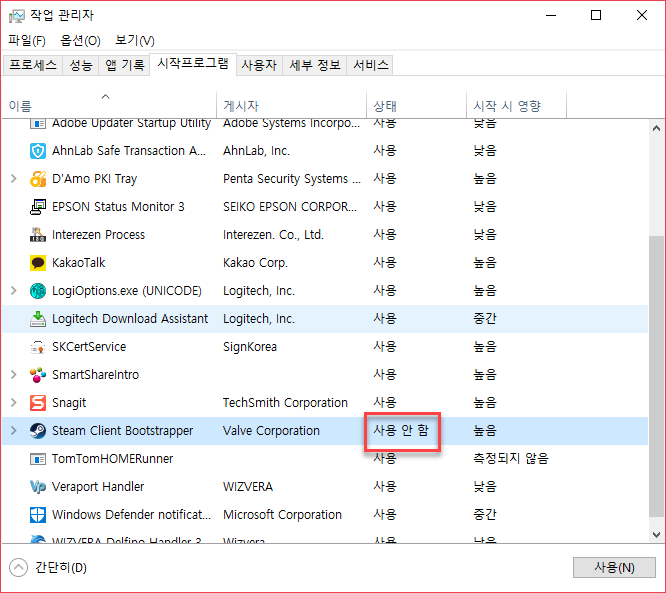Click the SmartShareIntro colorful icon
Viewport: 666px width, 593px height.
(x=38, y=375)
